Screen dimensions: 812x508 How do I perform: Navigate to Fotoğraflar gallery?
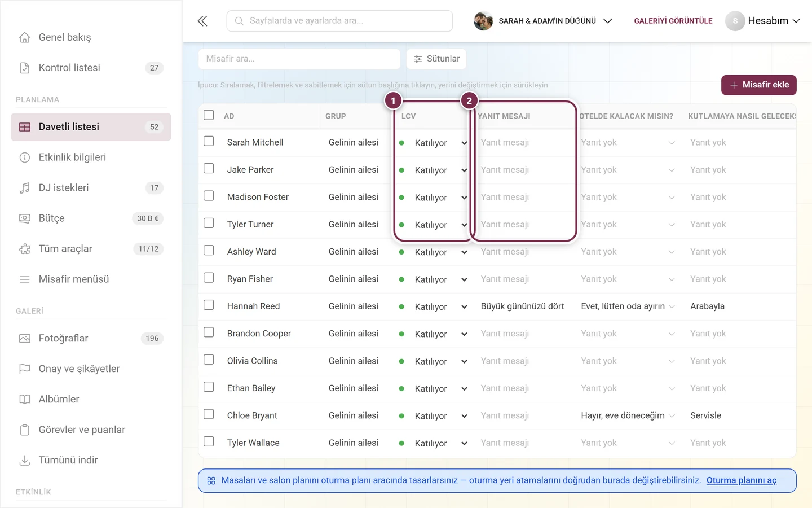pos(91,339)
